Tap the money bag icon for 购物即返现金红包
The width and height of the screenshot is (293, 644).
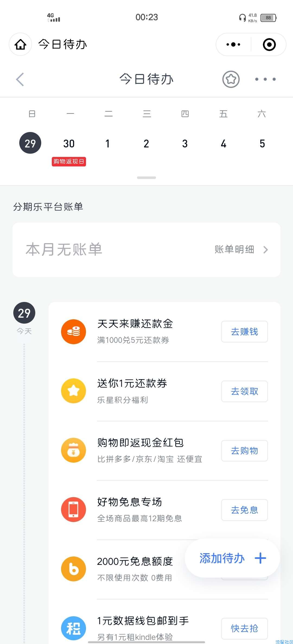pyautogui.click(x=74, y=450)
